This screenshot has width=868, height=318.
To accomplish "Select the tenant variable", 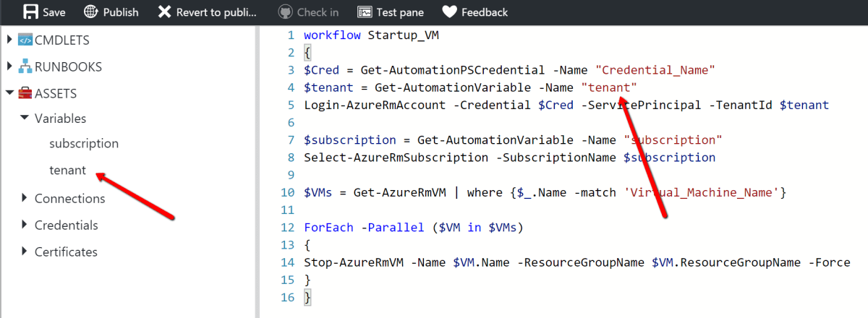I will point(68,171).
